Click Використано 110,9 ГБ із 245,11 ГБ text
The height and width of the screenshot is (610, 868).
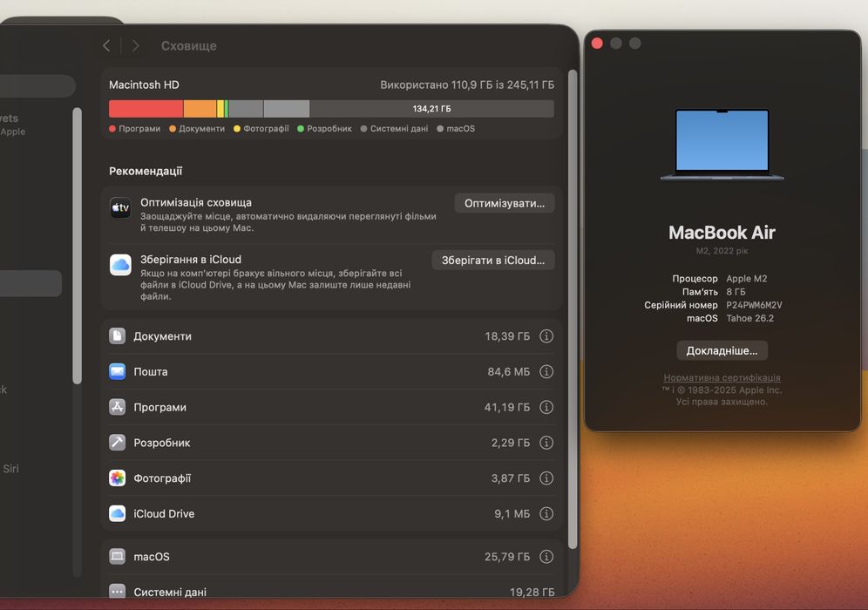pyautogui.click(x=467, y=85)
